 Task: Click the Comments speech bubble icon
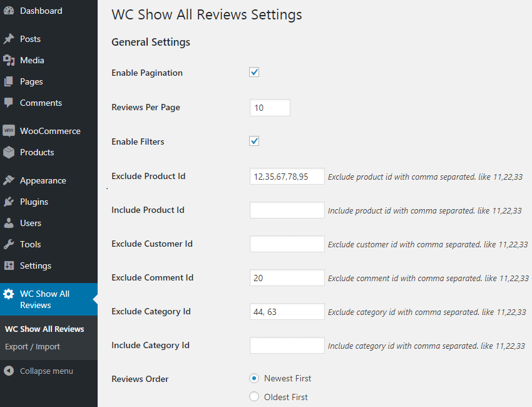[9, 103]
